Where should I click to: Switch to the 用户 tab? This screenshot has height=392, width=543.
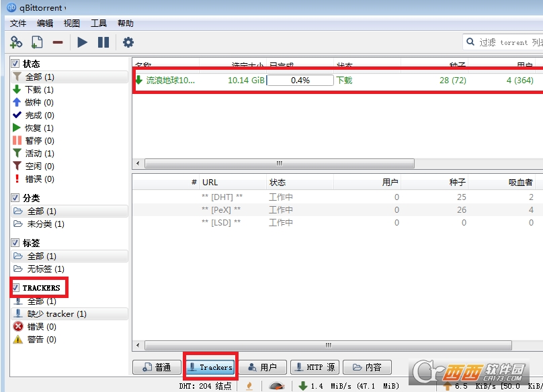point(263,367)
